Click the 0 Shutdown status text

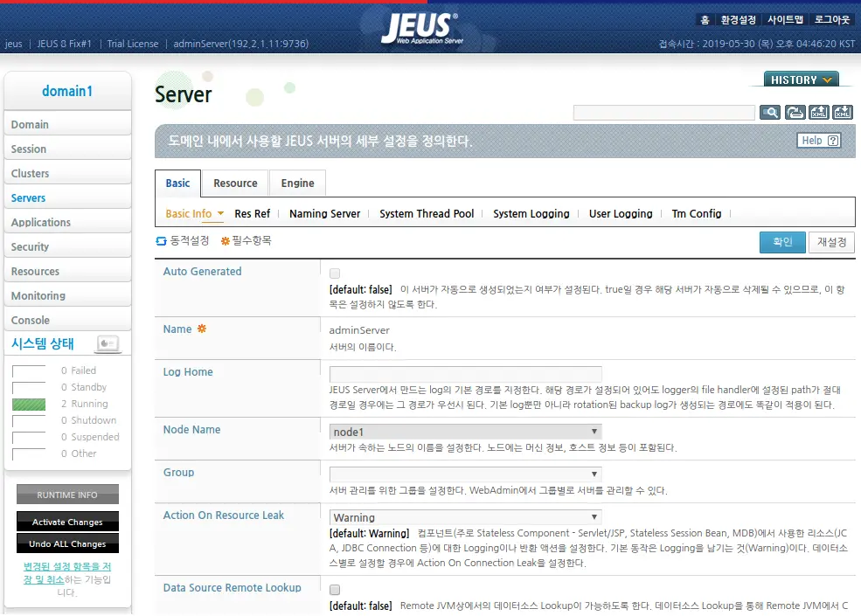pyautogui.click(x=88, y=420)
